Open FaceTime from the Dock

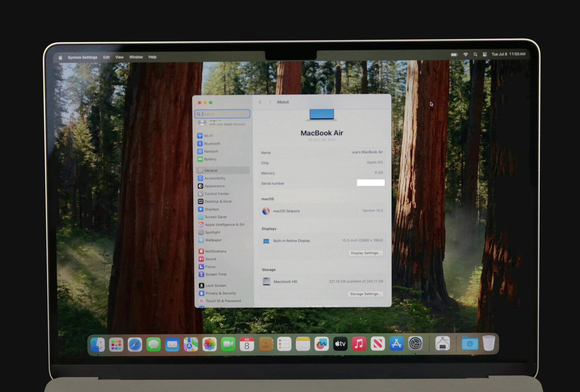(228, 345)
